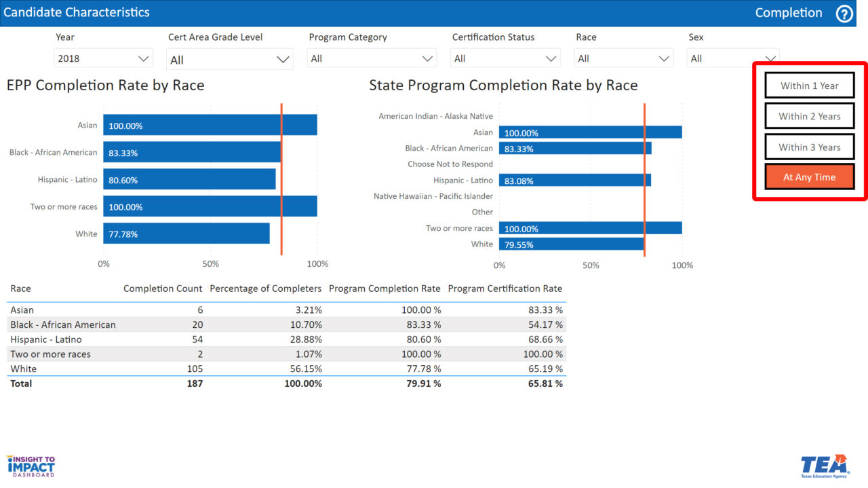
Task: Click the Program Certification Rate column header
Action: 505,288
